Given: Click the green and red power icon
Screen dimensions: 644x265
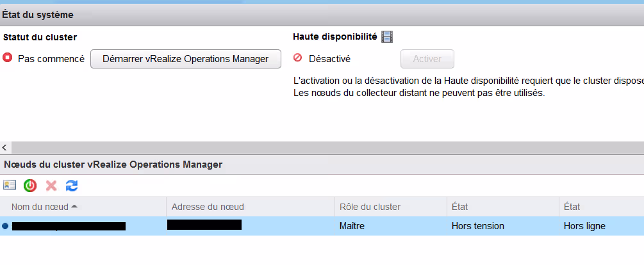Looking at the screenshot, I should (x=30, y=186).
